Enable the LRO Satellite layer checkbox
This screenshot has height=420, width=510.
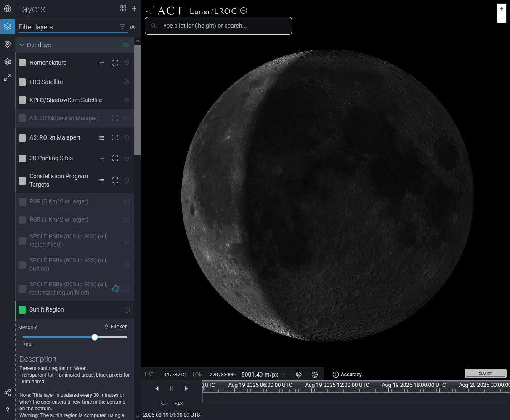tap(22, 82)
